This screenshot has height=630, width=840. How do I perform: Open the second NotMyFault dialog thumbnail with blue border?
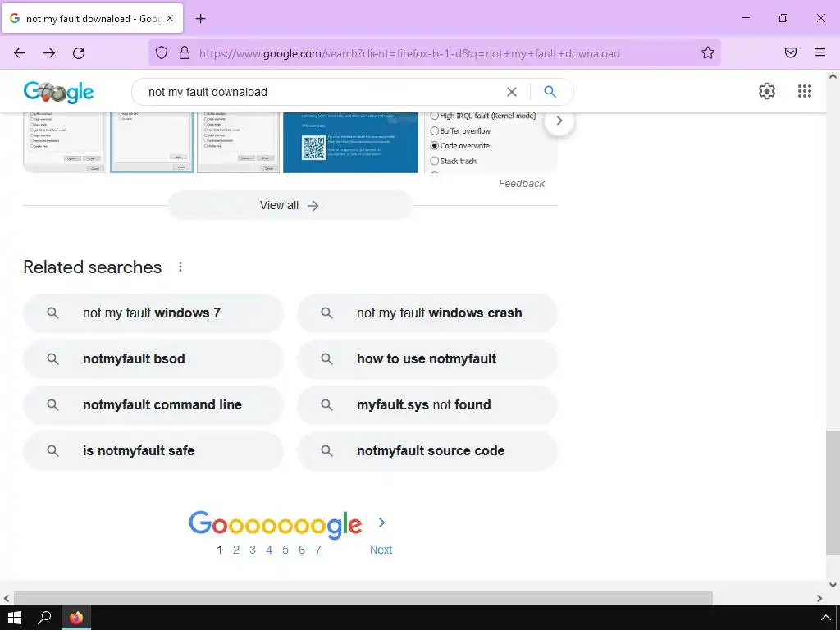coord(152,143)
